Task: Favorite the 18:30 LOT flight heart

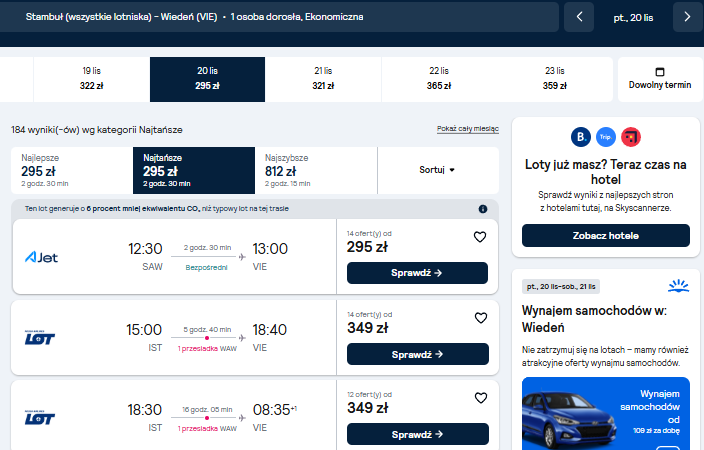Action: pos(481,398)
